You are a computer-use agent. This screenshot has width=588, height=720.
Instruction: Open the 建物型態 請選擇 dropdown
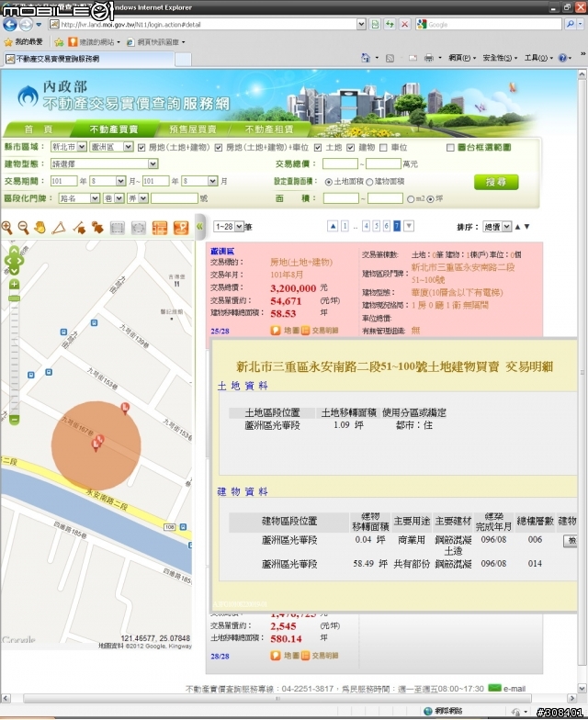click(x=105, y=163)
